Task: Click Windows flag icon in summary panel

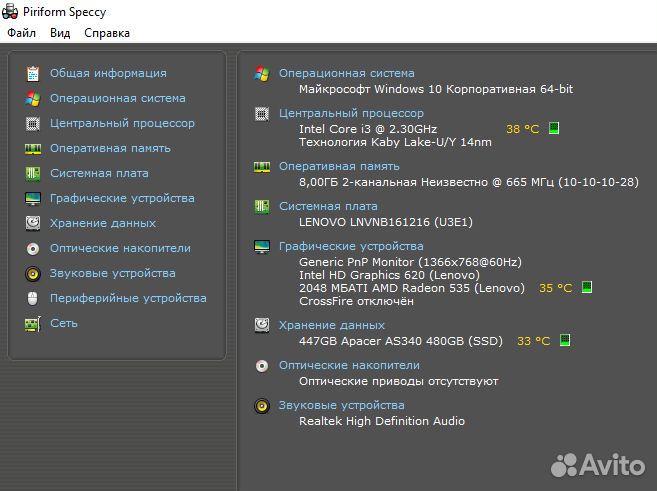Action: pyautogui.click(x=262, y=73)
